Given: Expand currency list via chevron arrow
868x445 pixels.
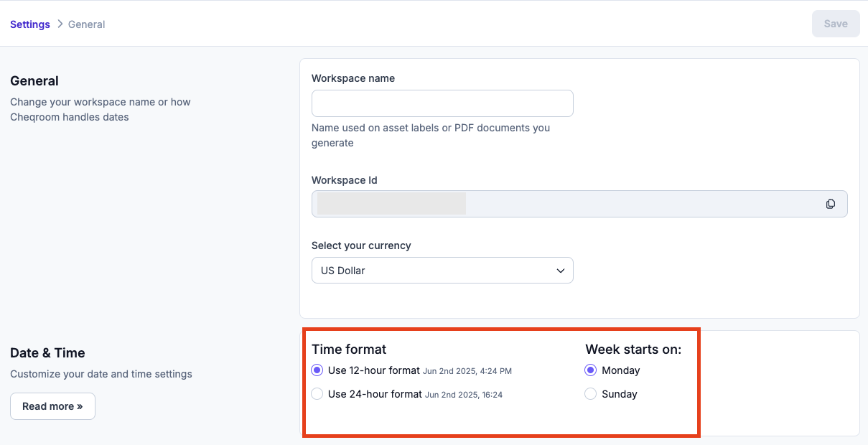Looking at the screenshot, I should coord(561,271).
